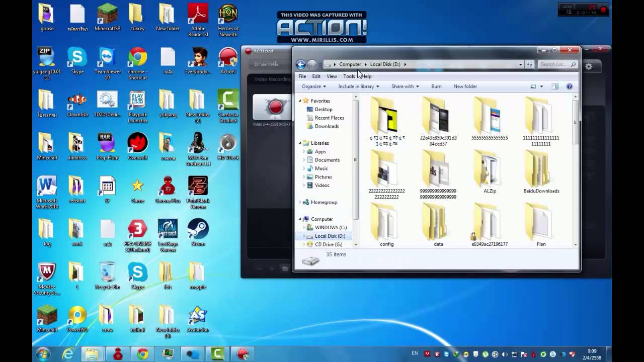This screenshot has height=362, width=644.
Task: Launch Overwolf desktop shortcut
Action: 137,146
